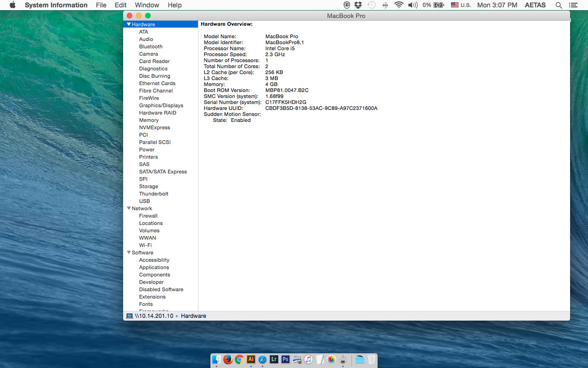
Task: Open the volume control in menu bar
Action: pos(413,5)
